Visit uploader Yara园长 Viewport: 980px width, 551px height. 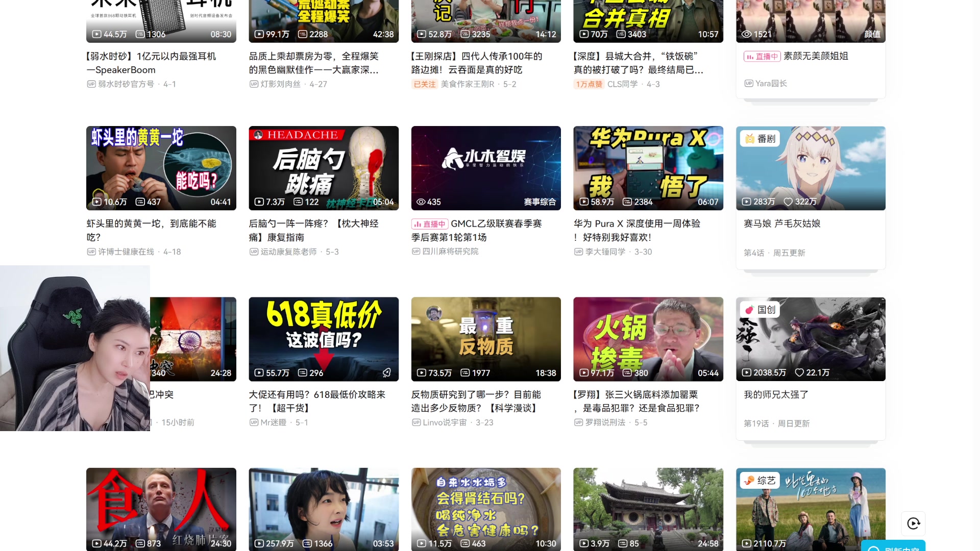coord(771,83)
